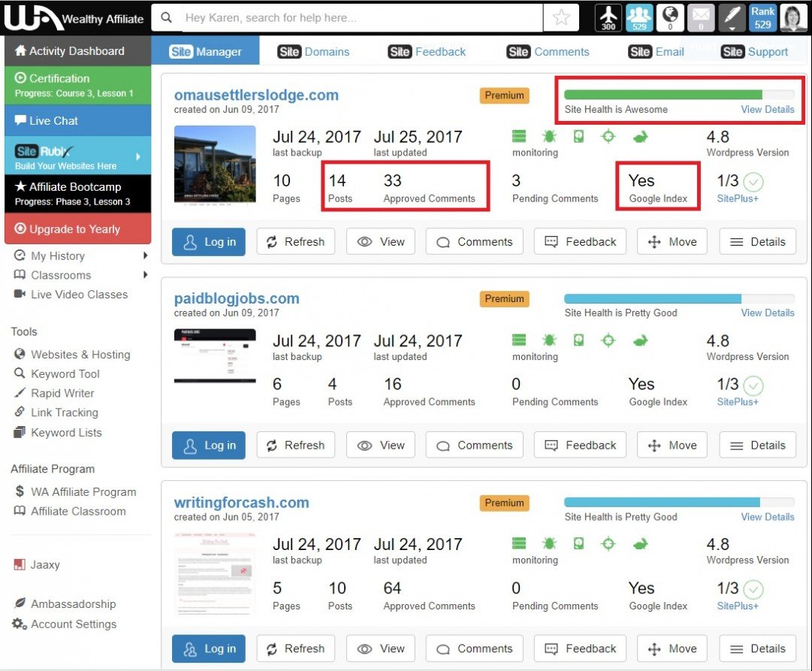This screenshot has height=671, width=812.
Task: Log in to omausettlerslodge.com
Action: coord(209,241)
